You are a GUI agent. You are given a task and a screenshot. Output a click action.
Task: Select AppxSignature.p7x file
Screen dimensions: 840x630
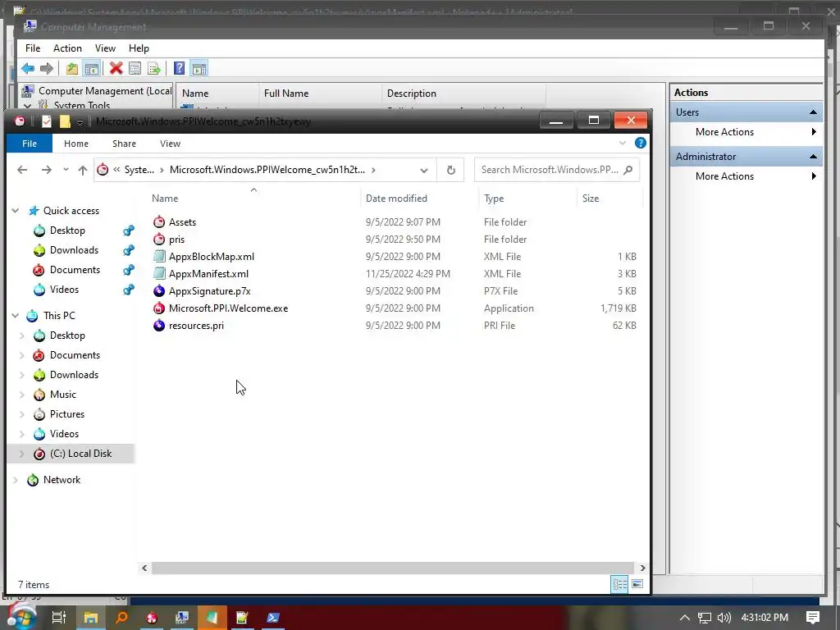click(x=209, y=291)
